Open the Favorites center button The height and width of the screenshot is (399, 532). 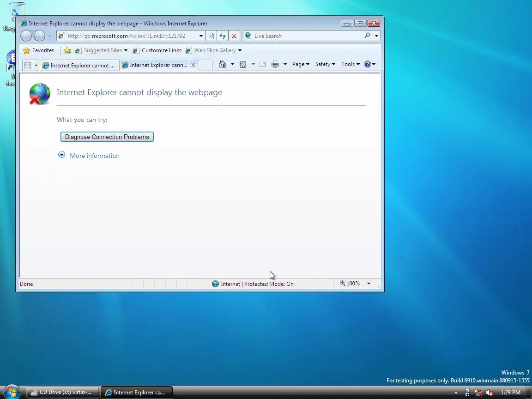pyautogui.click(x=38, y=50)
